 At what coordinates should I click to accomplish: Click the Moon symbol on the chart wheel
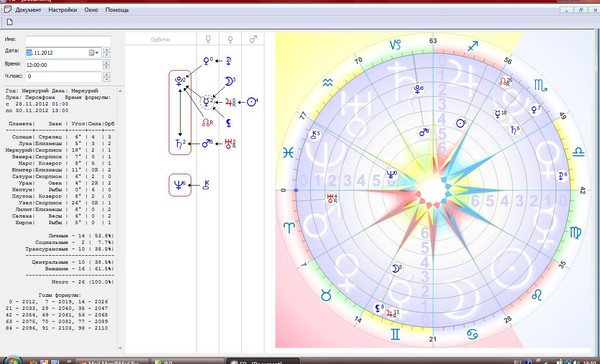[396, 269]
